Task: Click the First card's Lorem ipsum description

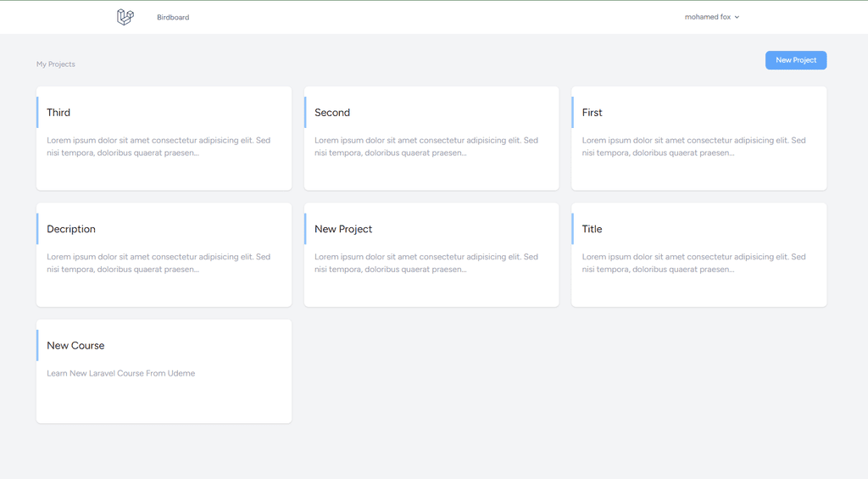Action: pyautogui.click(x=693, y=147)
